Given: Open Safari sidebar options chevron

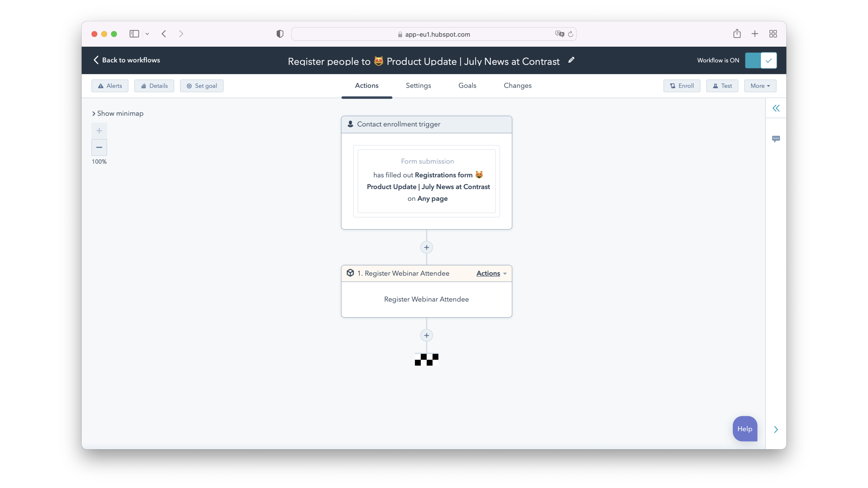Looking at the screenshot, I should pyautogui.click(x=147, y=34).
